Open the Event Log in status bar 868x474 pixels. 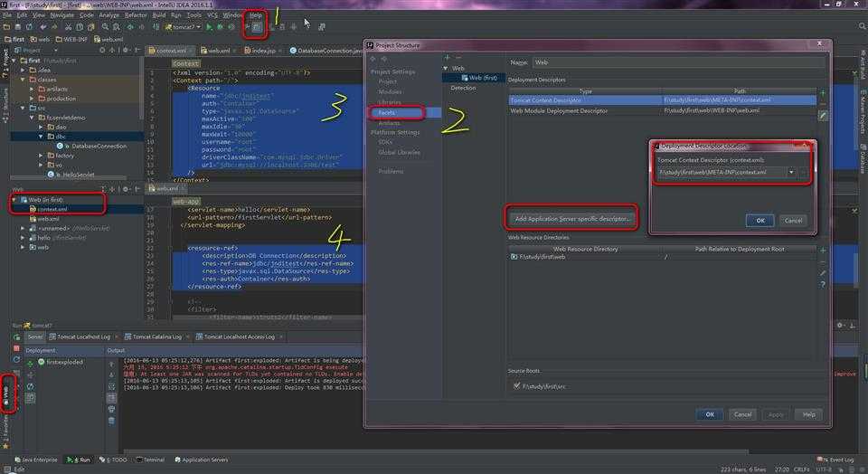[835, 460]
